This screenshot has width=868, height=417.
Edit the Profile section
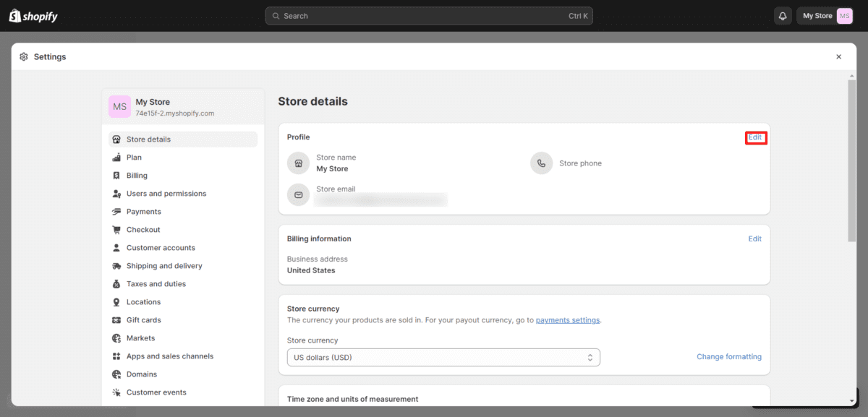point(755,137)
